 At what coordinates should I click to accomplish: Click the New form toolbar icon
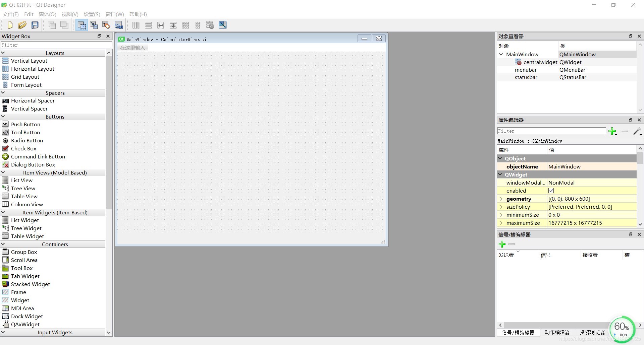(x=10, y=25)
